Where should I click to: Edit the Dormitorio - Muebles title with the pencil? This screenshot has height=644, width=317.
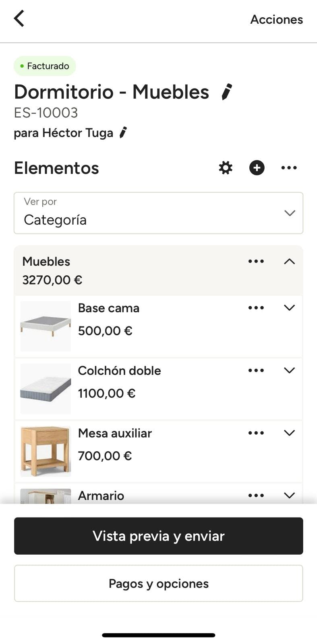click(x=227, y=92)
